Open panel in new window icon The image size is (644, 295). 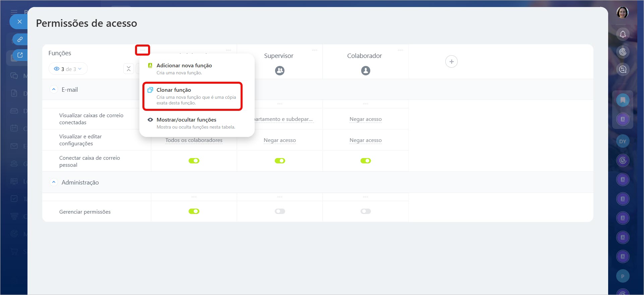pyautogui.click(x=20, y=55)
